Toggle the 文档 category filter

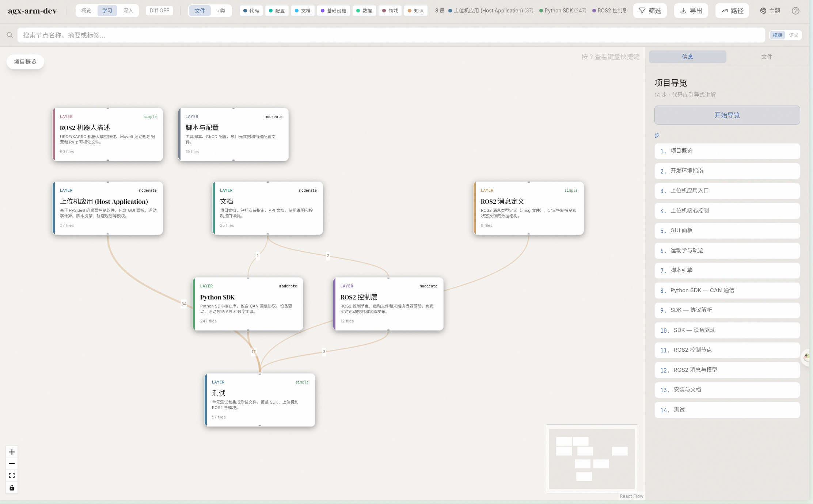click(x=303, y=11)
